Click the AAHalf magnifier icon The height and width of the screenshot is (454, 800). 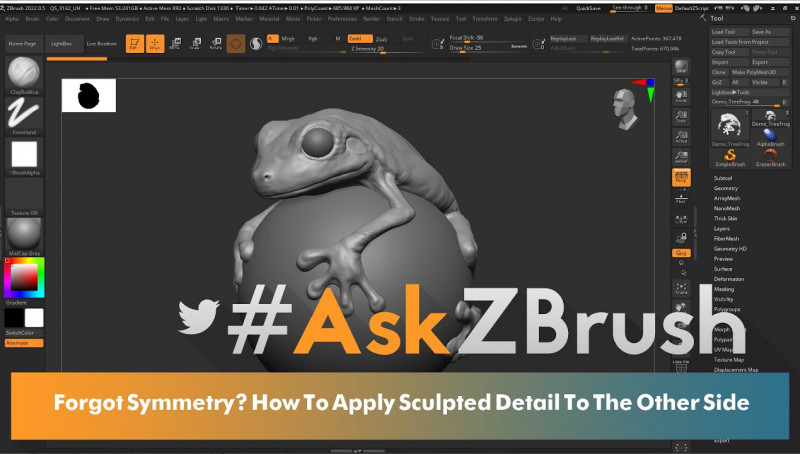(681, 157)
